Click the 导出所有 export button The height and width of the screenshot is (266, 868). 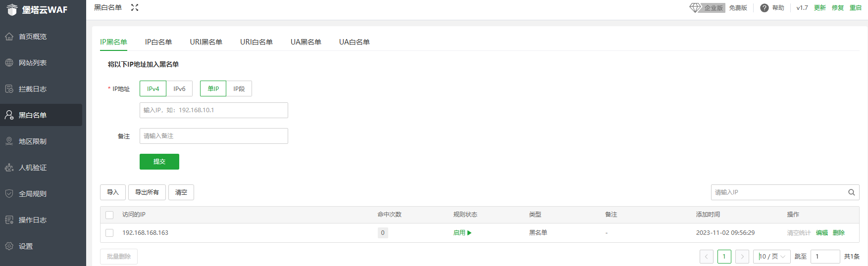pyautogui.click(x=147, y=192)
